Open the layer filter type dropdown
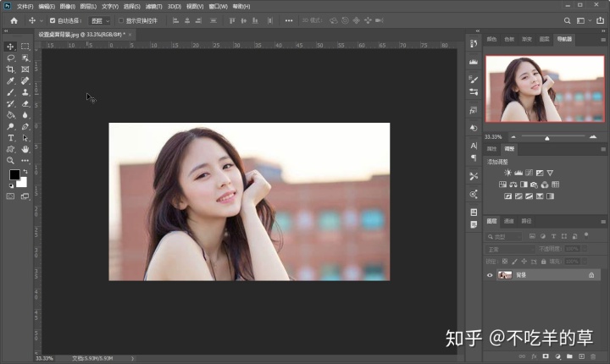 point(504,236)
